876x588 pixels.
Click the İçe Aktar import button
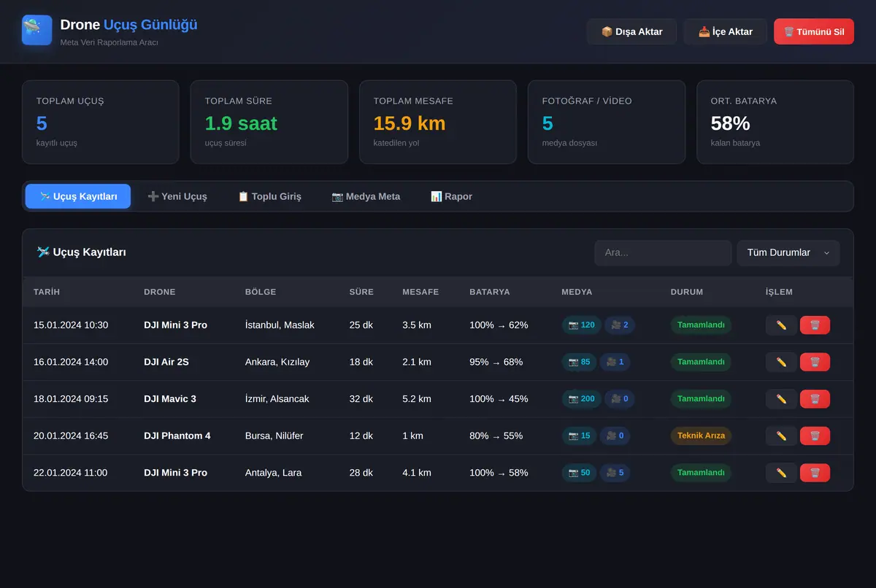[x=726, y=32]
